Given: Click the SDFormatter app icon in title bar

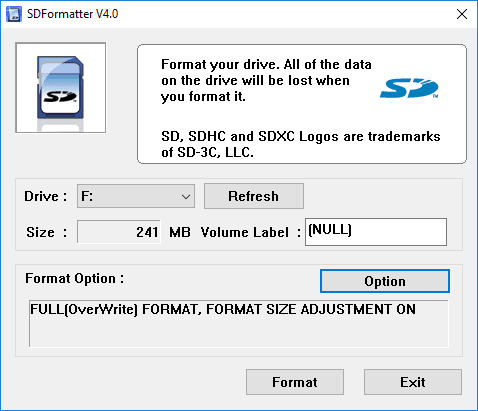Looking at the screenshot, I should tap(14, 14).
